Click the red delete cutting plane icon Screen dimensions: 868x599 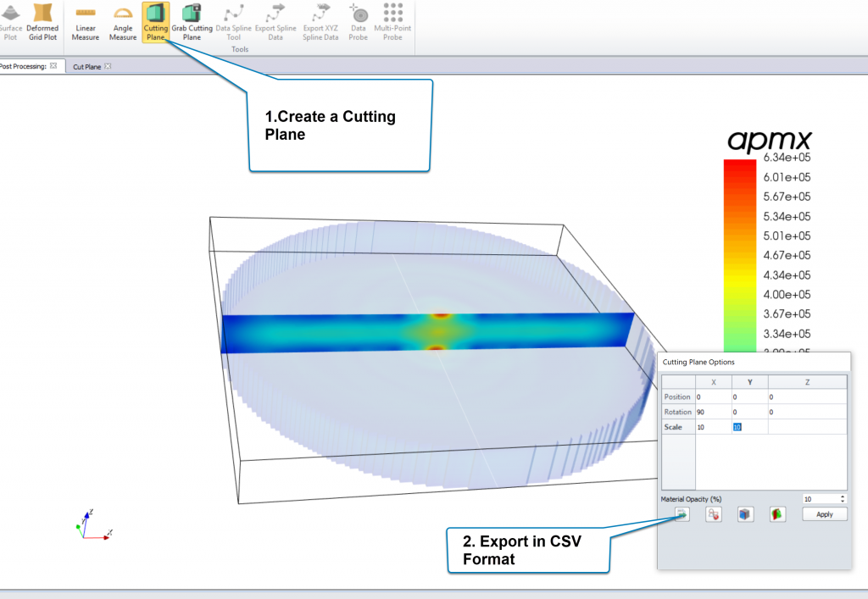pyautogui.click(x=713, y=513)
